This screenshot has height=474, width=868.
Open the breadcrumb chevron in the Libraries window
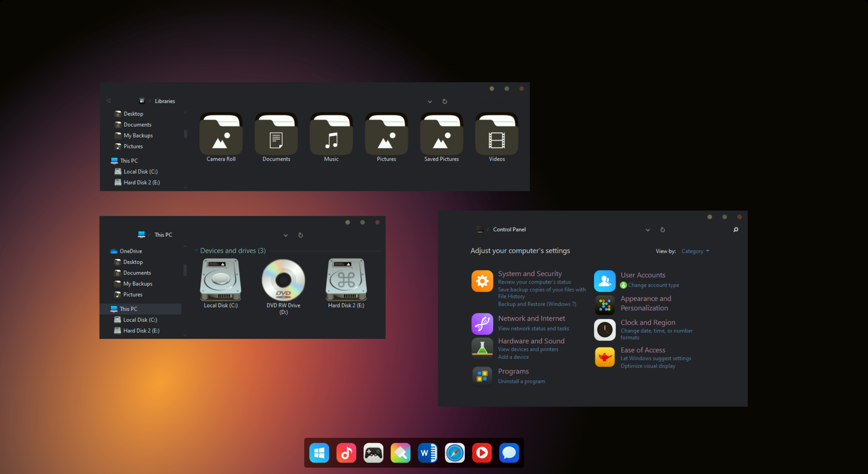coord(430,102)
